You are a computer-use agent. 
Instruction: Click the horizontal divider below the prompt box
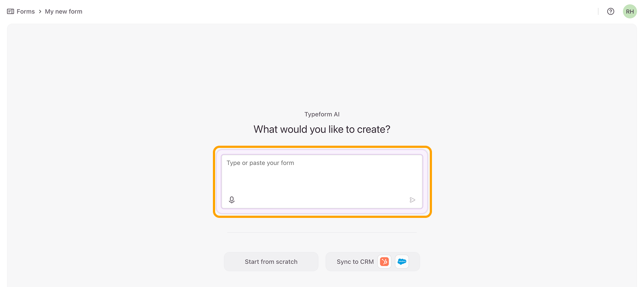coord(322,232)
